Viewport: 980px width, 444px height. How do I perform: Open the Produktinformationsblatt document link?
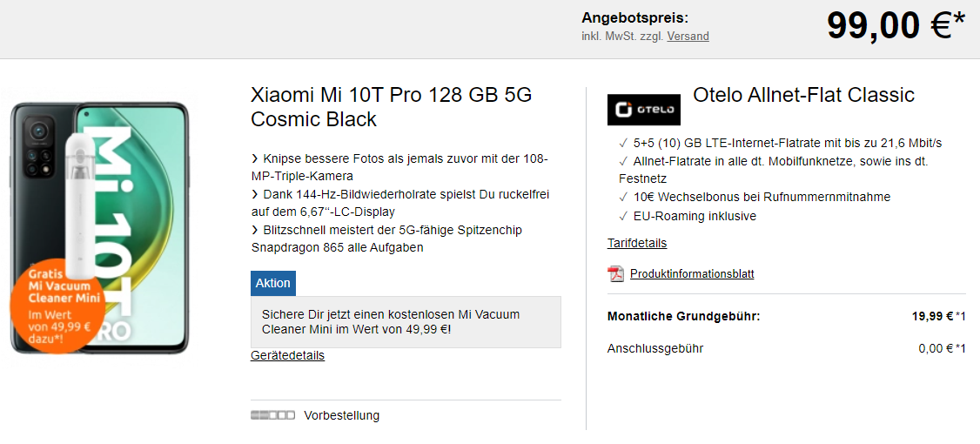click(x=692, y=274)
